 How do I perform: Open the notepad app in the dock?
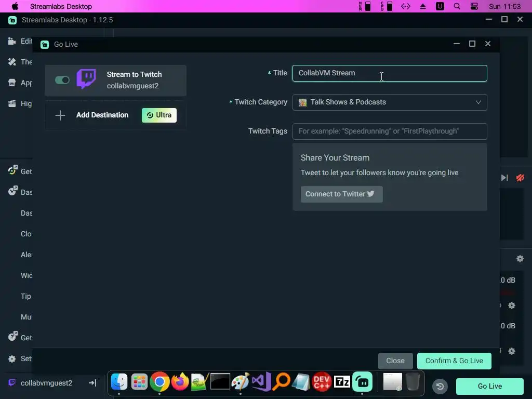[x=301, y=382]
